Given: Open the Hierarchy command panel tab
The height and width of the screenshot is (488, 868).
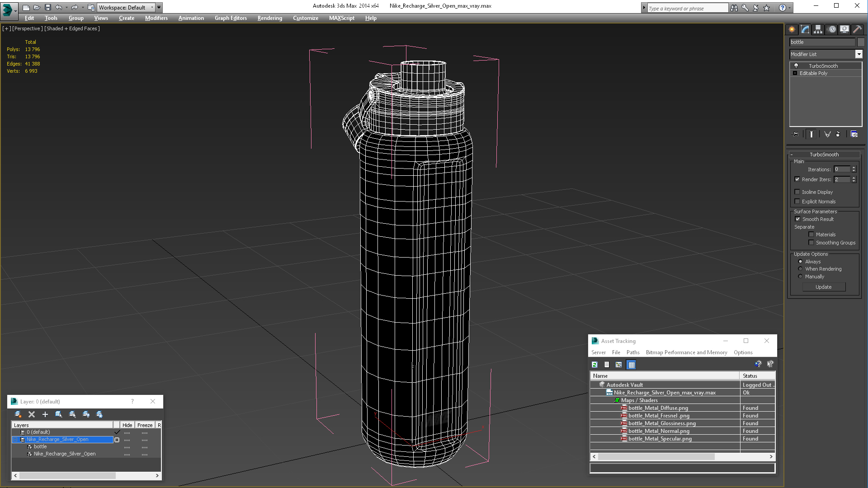Looking at the screenshot, I should click(818, 29).
